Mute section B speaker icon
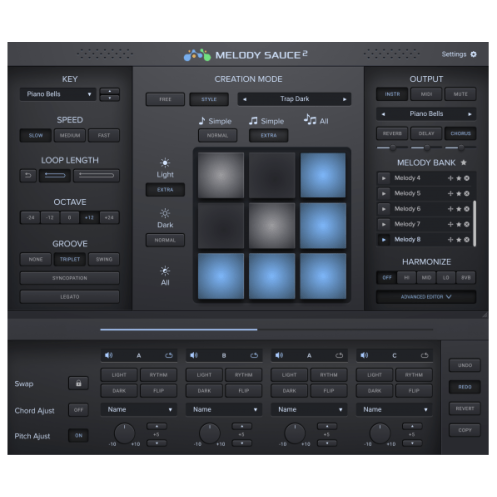The image size is (497, 497). [194, 355]
